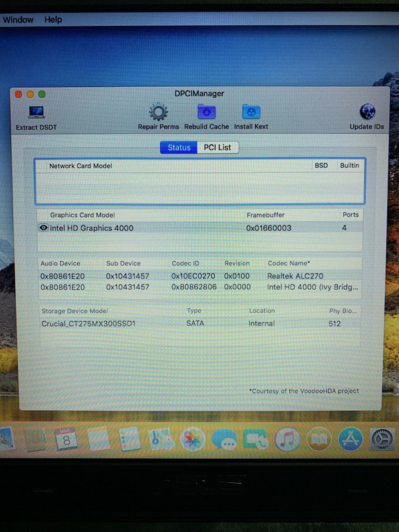The width and height of the screenshot is (399, 532).
Task: Switch to the PCI List tab
Action: (217, 148)
